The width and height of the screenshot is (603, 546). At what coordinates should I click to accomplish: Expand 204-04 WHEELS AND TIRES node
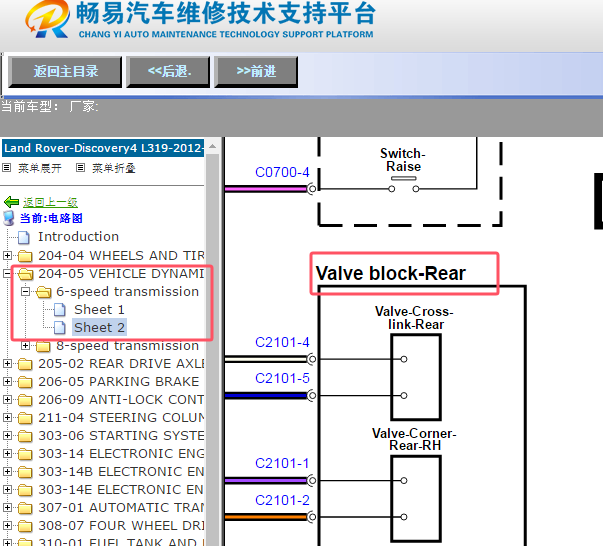click(7, 255)
